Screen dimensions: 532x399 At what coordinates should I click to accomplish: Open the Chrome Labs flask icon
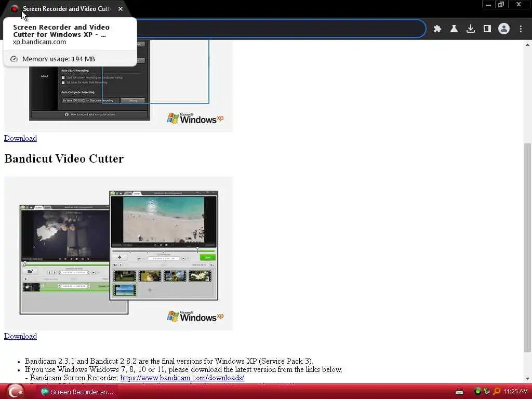pyautogui.click(x=454, y=29)
